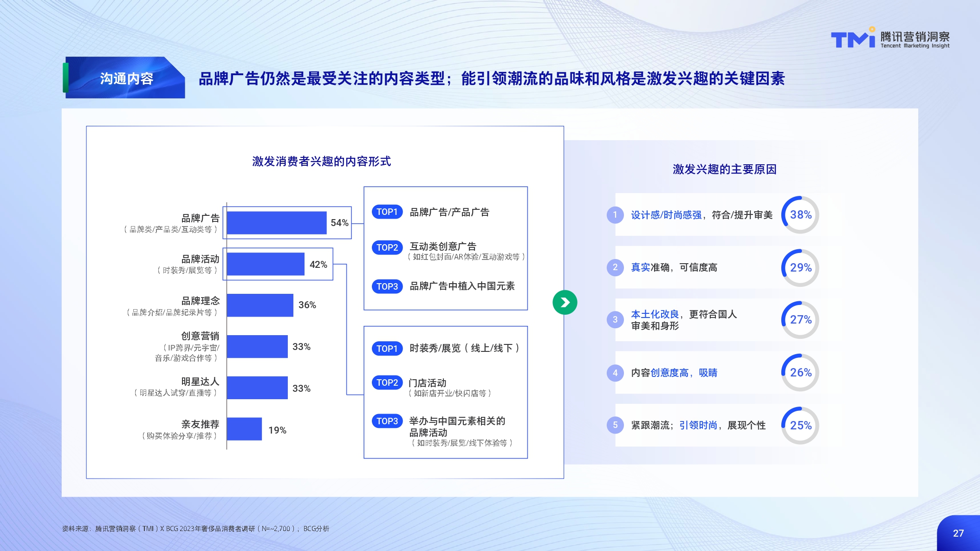Click the blue text 设计感/时尚感强

click(x=666, y=215)
